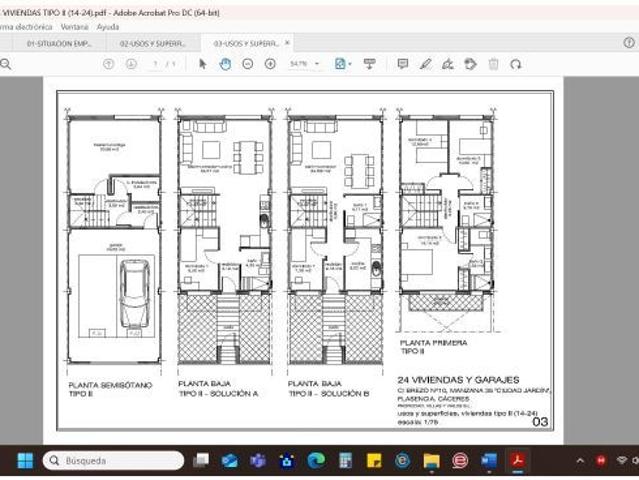Click the PLANTA PRIMERA TIPO II label
The width and height of the screenshot is (639, 480).
433,347
